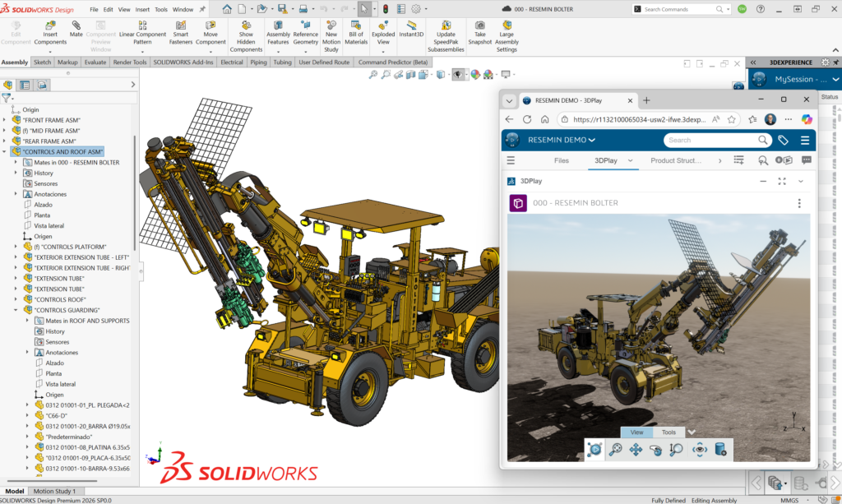Click Show Hidden Components
Screen dimensions: 842x504
coord(246,36)
